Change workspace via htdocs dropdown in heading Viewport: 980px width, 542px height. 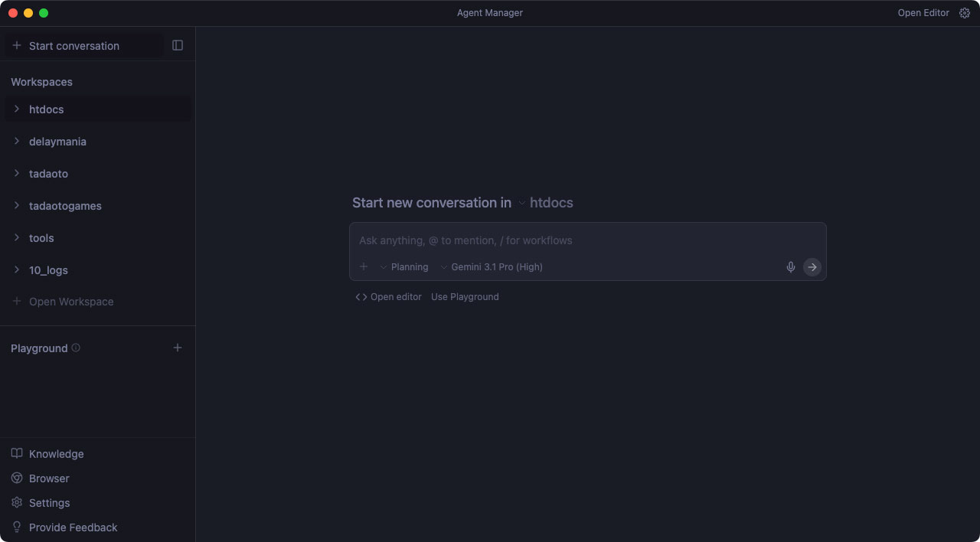(x=545, y=203)
